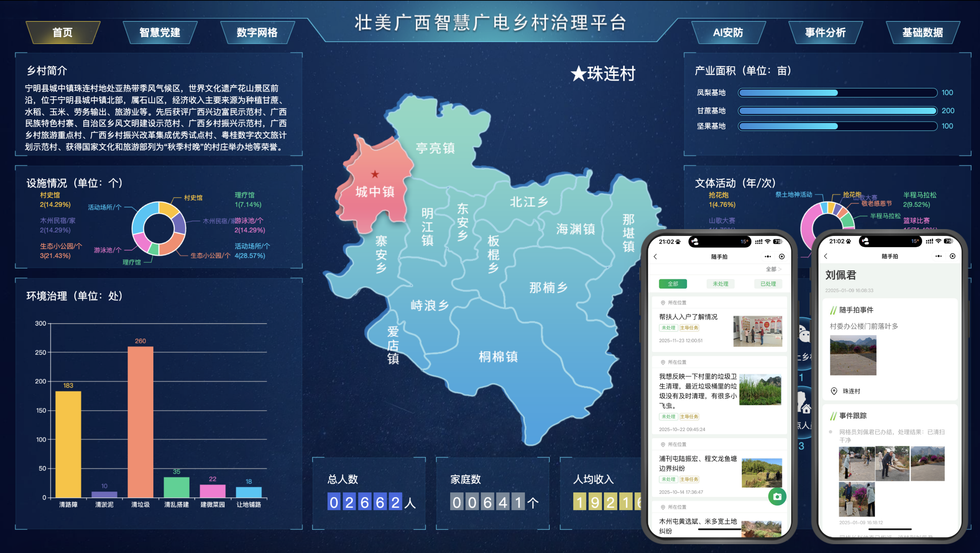
Task: Select the 全部 filter segment
Action: pos(673,284)
